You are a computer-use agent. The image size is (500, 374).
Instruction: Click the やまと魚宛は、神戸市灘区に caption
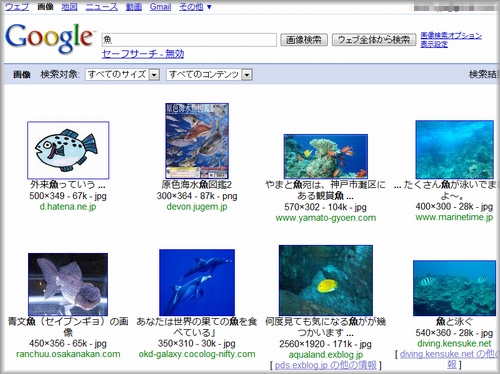point(326,184)
